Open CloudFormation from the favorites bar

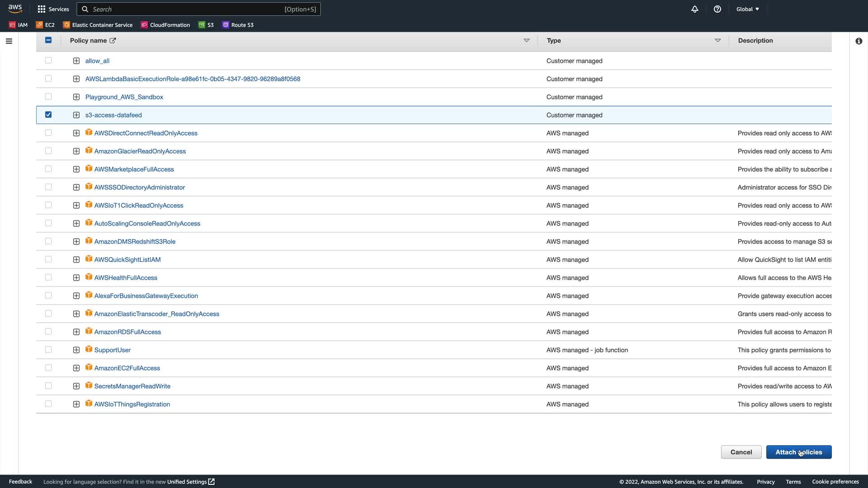pos(165,25)
